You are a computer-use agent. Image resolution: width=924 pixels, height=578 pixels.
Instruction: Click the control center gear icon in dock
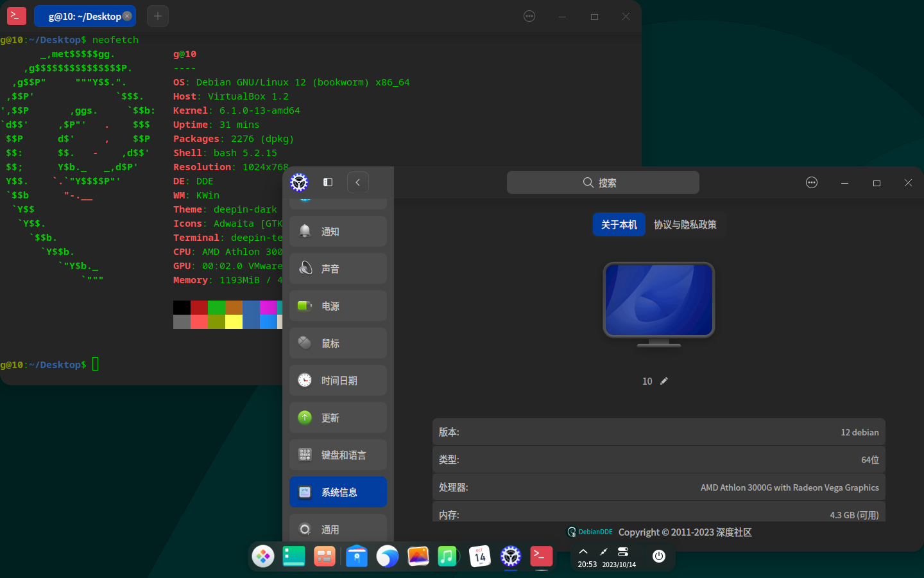pyautogui.click(x=510, y=556)
